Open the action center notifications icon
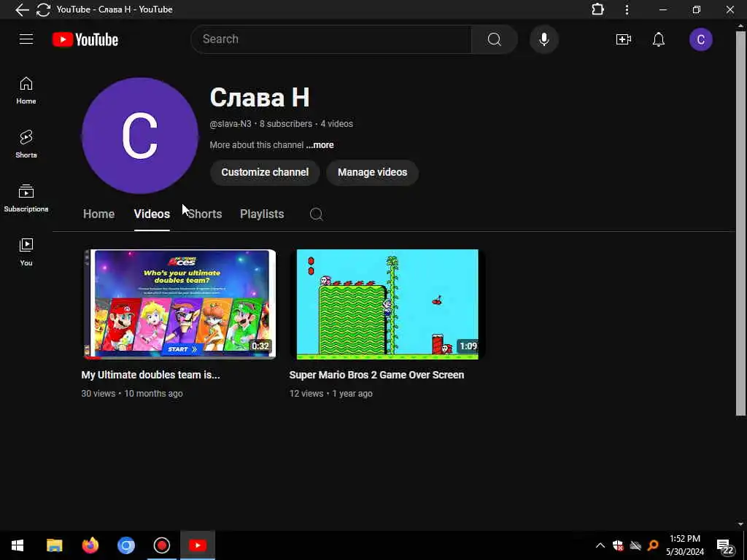The width and height of the screenshot is (747, 560). coord(724,546)
